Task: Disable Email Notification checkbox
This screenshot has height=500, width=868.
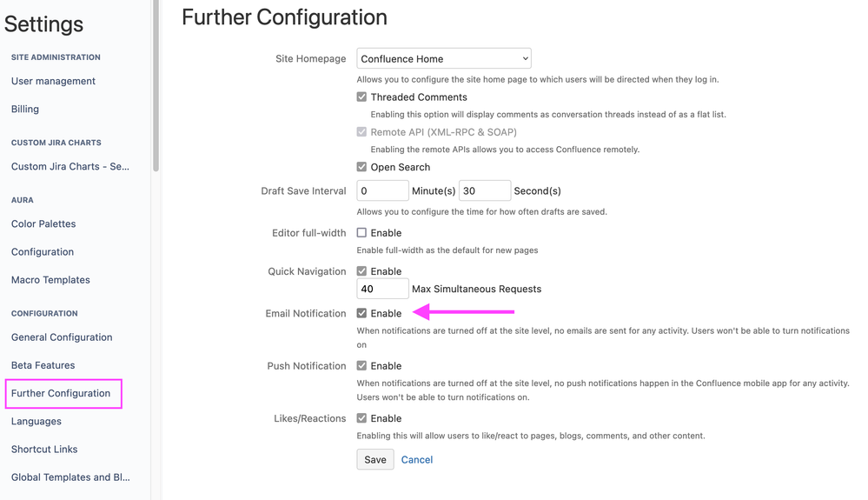Action: [x=361, y=313]
